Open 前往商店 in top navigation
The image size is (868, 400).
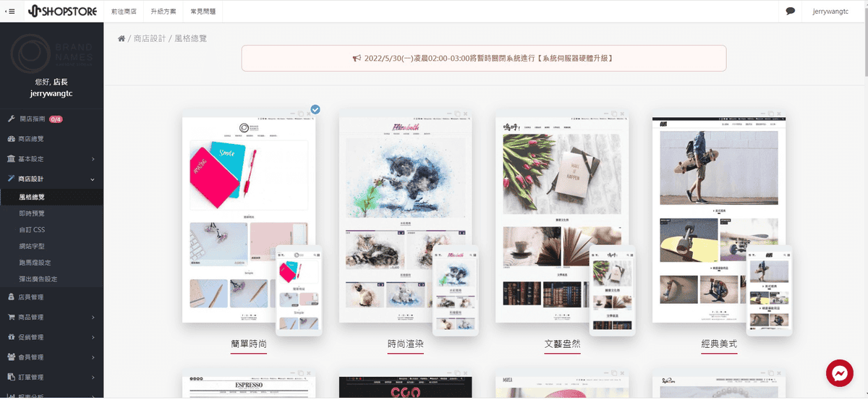coord(124,12)
